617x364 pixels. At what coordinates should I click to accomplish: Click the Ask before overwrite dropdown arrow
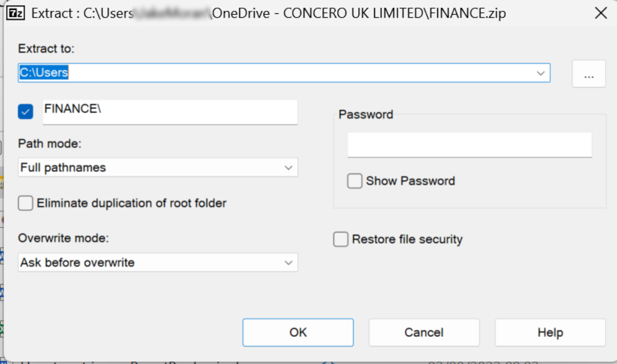(x=289, y=263)
